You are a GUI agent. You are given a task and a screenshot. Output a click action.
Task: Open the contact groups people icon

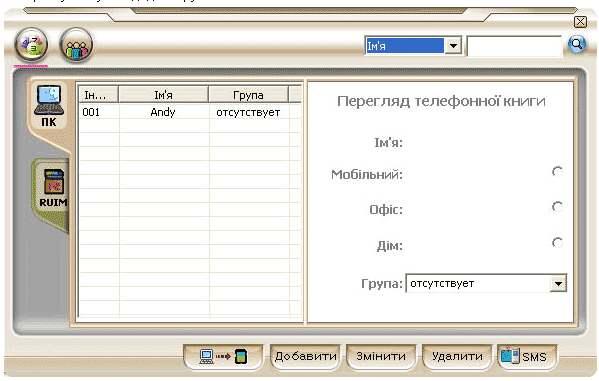pyautogui.click(x=76, y=44)
